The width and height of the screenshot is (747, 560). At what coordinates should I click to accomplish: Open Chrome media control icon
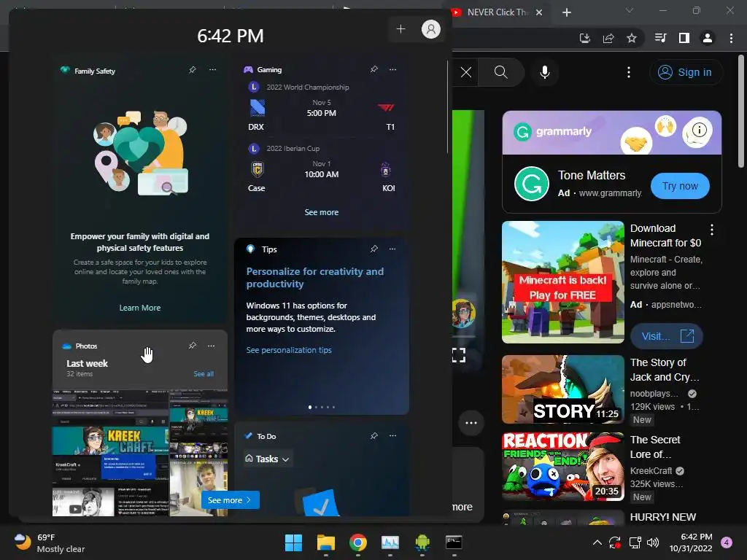661,38
